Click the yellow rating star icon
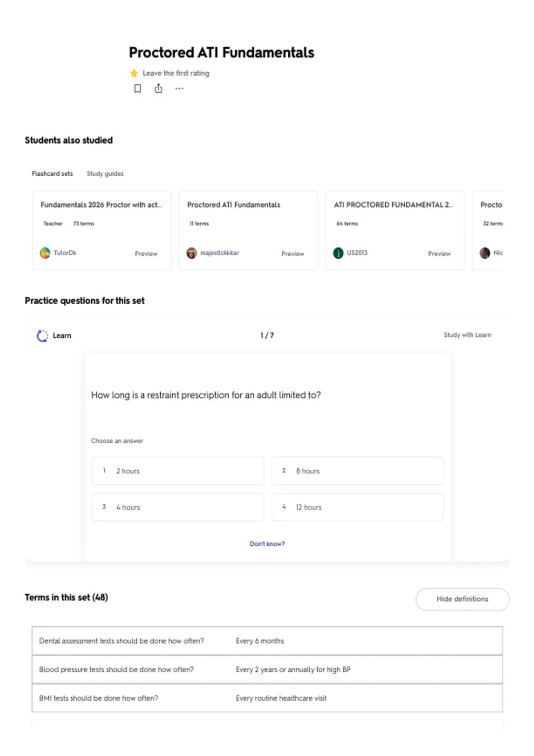This screenshot has width=534, height=756. [134, 73]
